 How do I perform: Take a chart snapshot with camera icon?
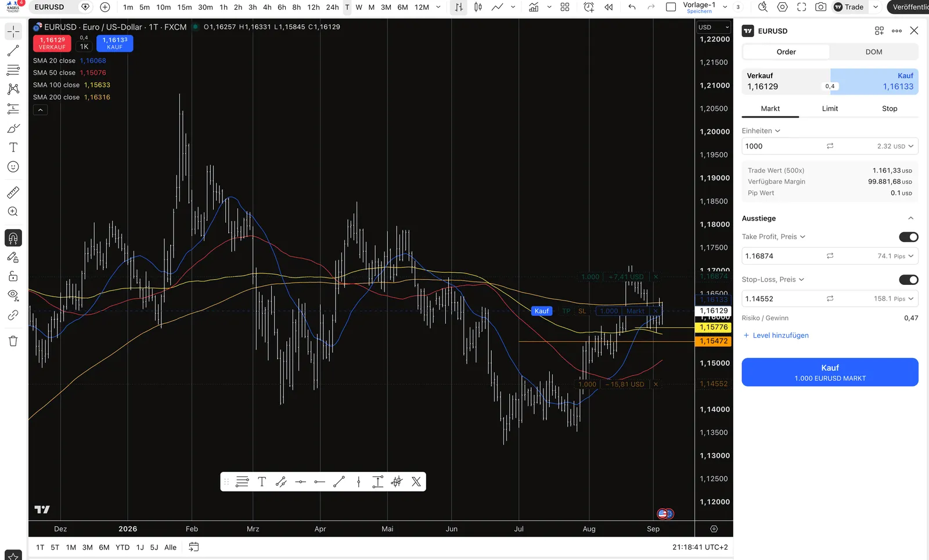[x=821, y=7]
